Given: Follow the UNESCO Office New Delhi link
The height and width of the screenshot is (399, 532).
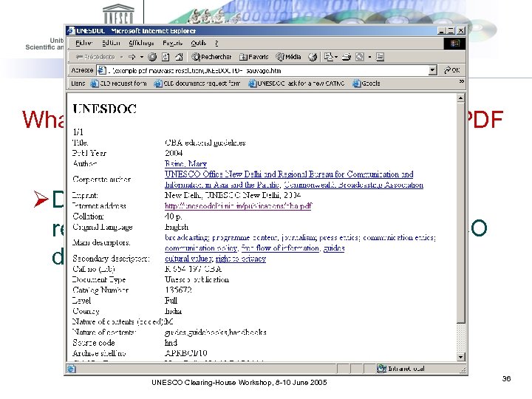Looking at the screenshot, I should 289,174.
